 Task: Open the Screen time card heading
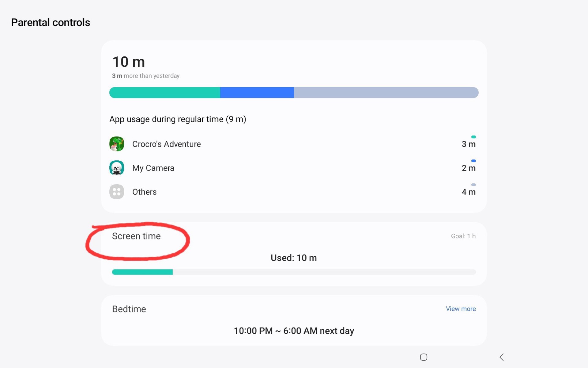(136, 236)
